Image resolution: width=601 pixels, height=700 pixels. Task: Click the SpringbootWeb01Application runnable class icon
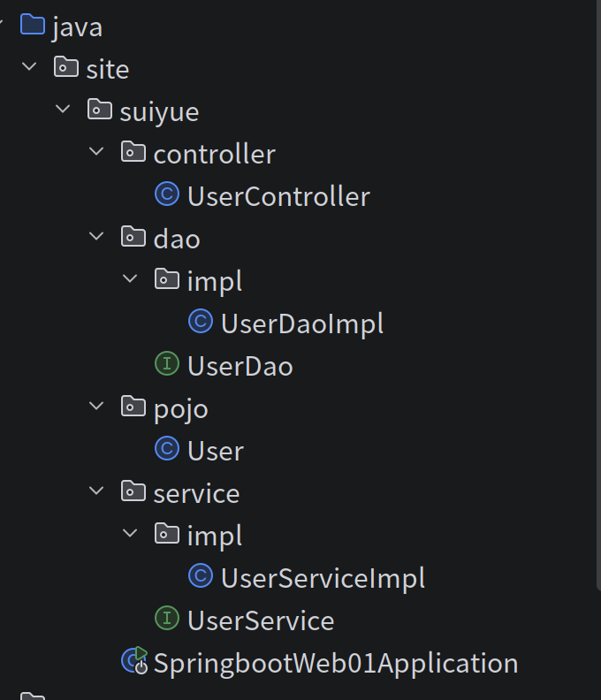(x=135, y=661)
